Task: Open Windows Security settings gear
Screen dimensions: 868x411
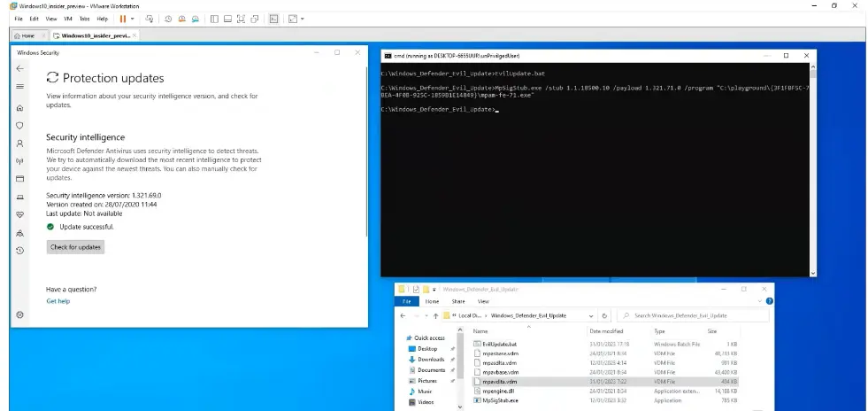Action: [x=20, y=314]
